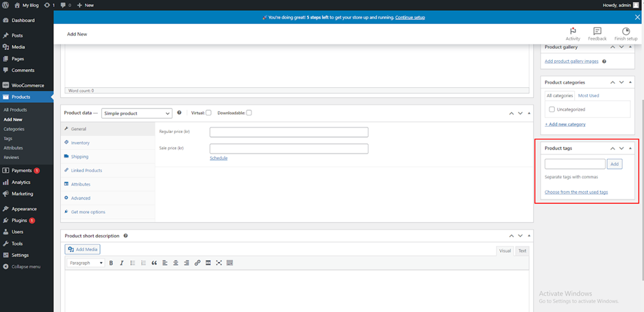Click the help icon beside Product short description
The height and width of the screenshot is (312, 644).
pyautogui.click(x=125, y=236)
